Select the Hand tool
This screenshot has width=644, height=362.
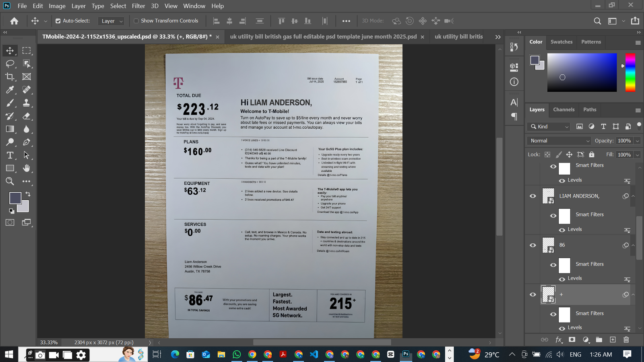[x=27, y=168]
